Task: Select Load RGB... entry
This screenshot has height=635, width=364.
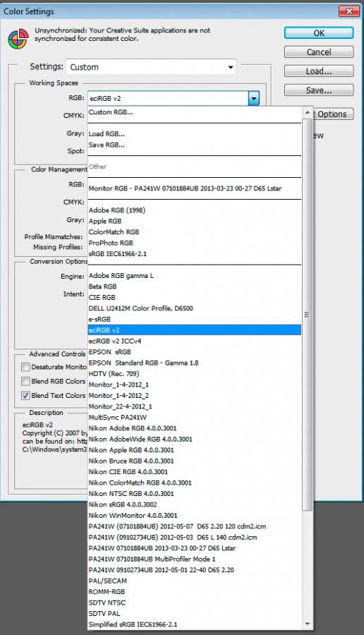Action: [195, 133]
